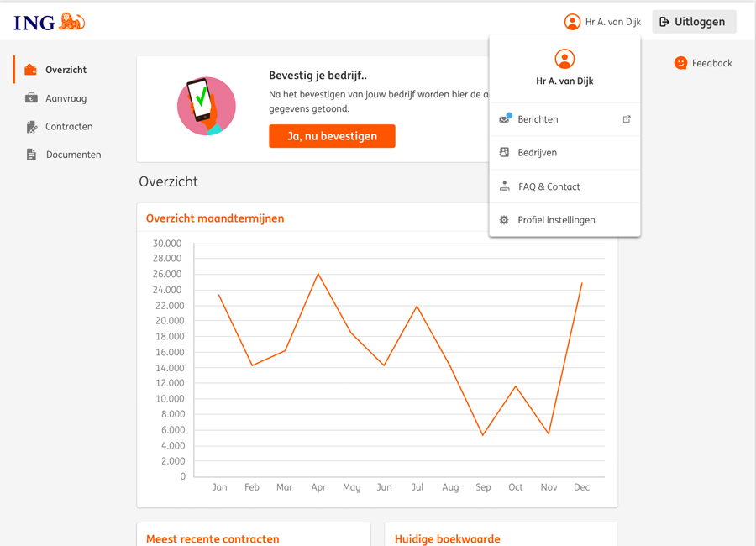Click the external link icon next to Berichten
The width and height of the screenshot is (756, 546).
click(x=627, y=119)
